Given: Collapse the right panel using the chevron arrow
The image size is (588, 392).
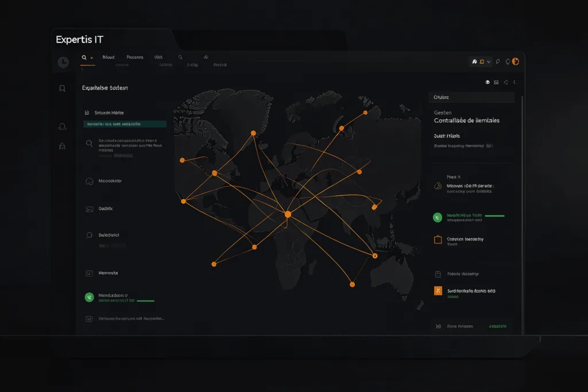Looking at the screenshot, I should [x=514, y=82].
